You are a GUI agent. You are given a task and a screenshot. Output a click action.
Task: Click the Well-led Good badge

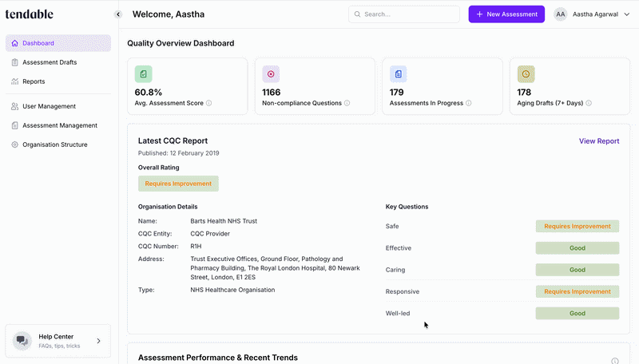coord(577,313)
